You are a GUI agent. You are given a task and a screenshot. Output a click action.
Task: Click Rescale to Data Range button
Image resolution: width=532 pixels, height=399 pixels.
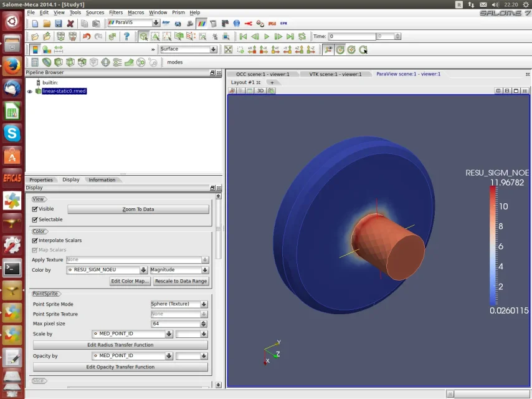(x=181, y=281)
